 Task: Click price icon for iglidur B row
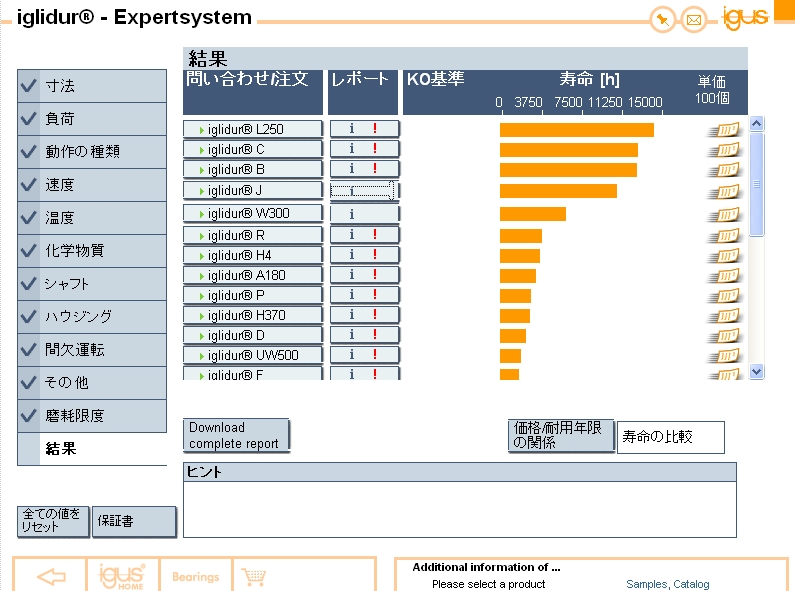coord(724,170)
